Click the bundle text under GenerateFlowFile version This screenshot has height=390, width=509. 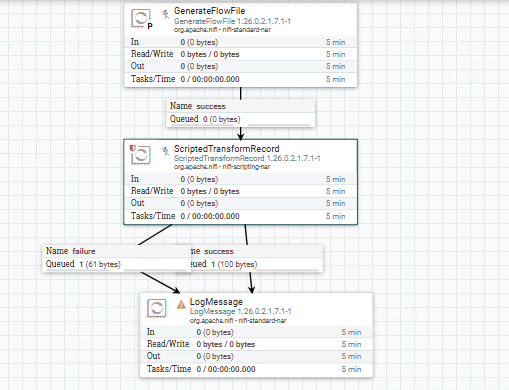(222, 30)
